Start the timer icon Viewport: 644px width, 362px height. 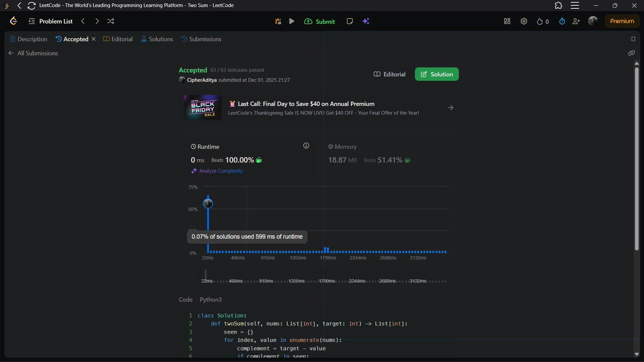coord(562,21)
